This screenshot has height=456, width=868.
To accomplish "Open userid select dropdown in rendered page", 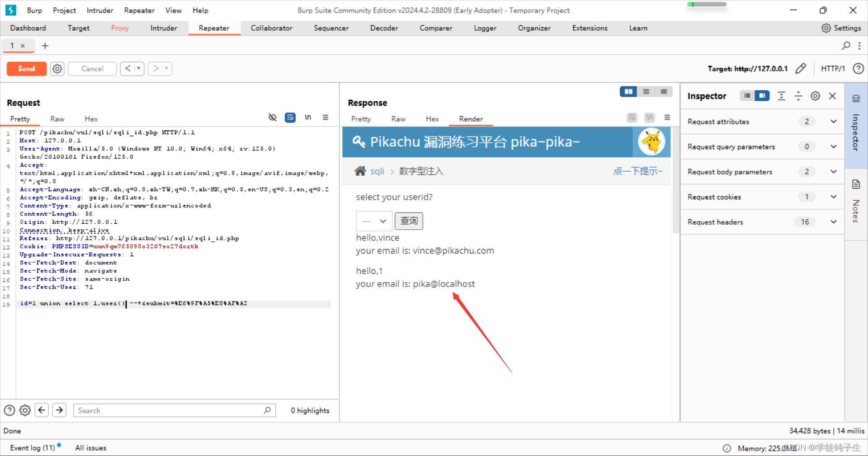I will [x=374, y=221].
